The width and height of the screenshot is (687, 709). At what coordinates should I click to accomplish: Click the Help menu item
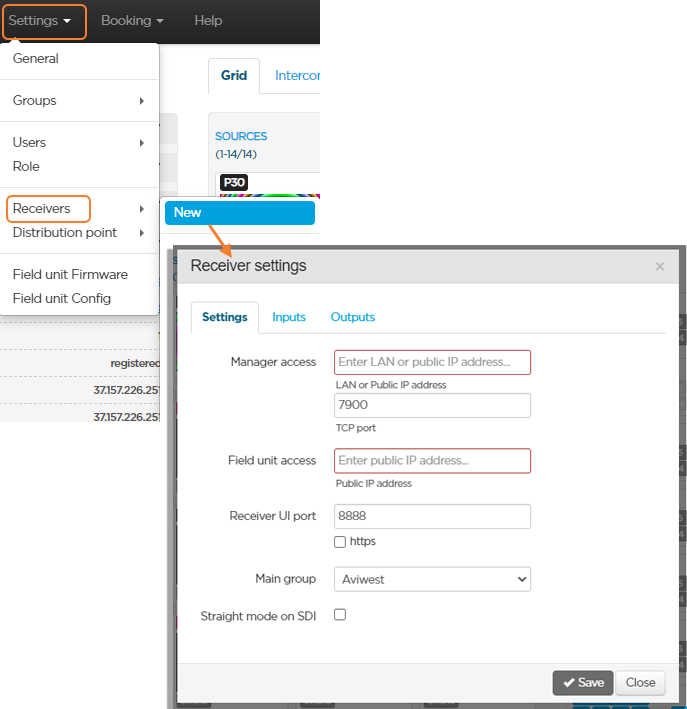(208, 21)
